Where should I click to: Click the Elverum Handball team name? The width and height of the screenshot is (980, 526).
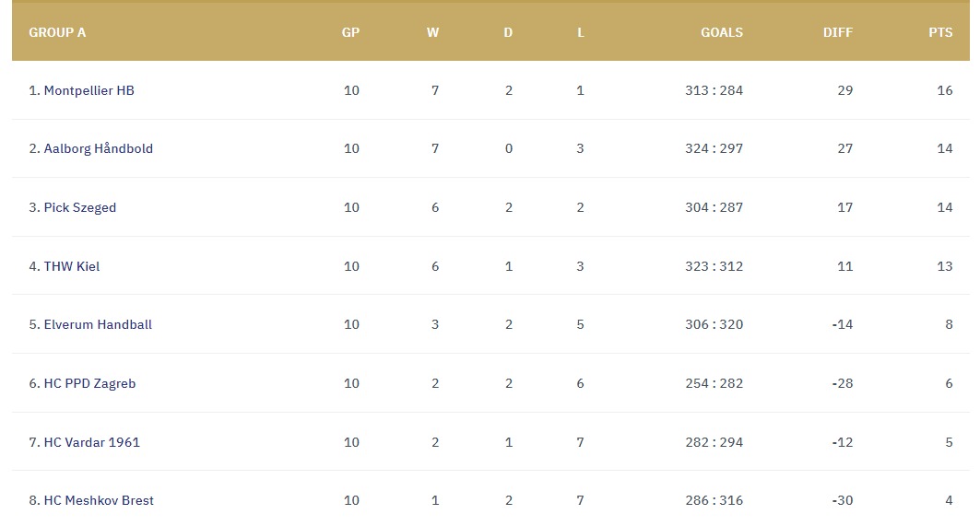coord(98,324)
